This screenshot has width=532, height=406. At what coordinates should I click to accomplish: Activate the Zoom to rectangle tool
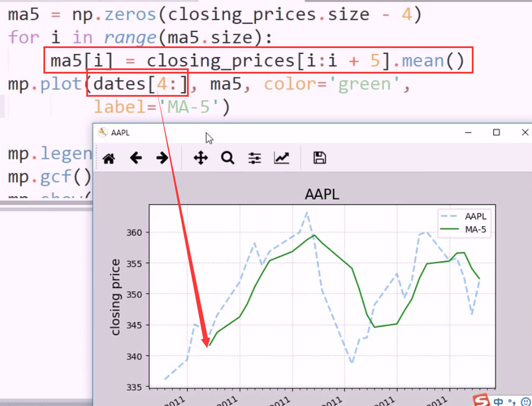pos(228,158)
